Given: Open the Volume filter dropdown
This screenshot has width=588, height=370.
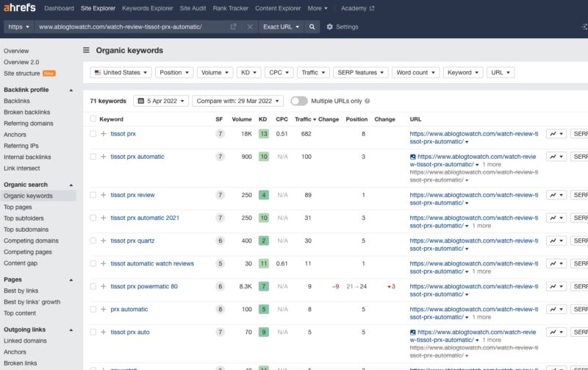Looking at the screenshot, I should (215, 72).
